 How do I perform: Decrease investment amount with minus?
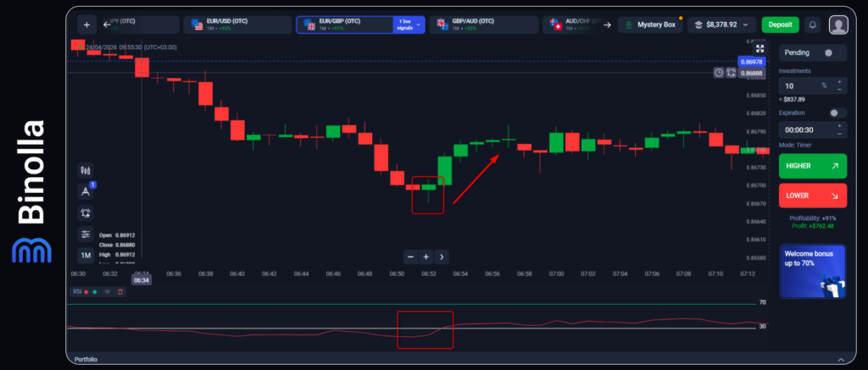tap(839, 90)
